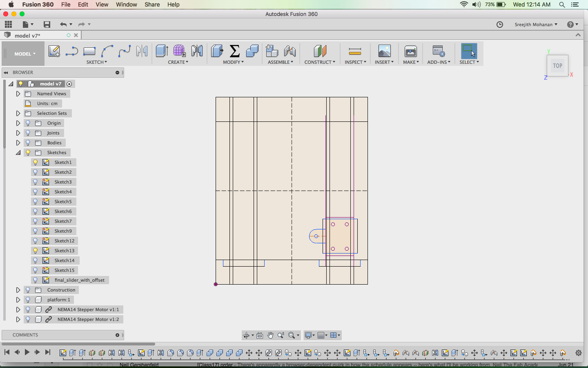Open the View menu in menu bar
This screenshot has height=368, width=588.
[x=102, y=4]
